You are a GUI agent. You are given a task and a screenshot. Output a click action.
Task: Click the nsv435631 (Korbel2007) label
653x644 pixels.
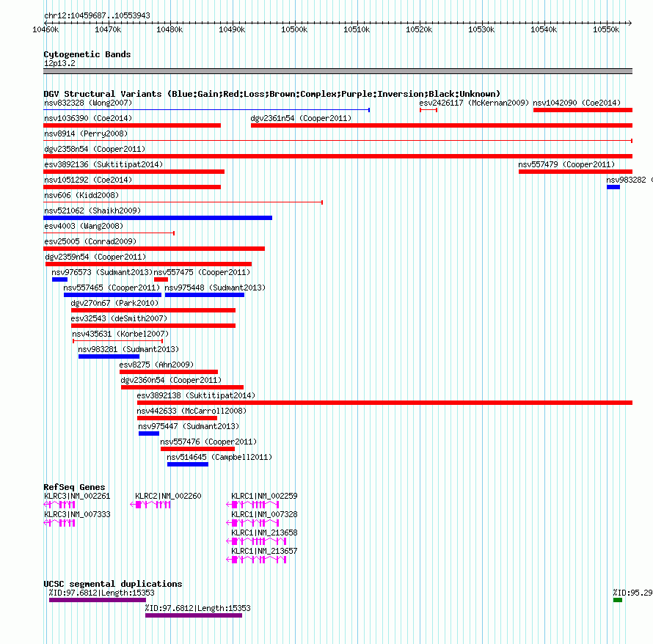pyautogui.click(x=120, y=334)
